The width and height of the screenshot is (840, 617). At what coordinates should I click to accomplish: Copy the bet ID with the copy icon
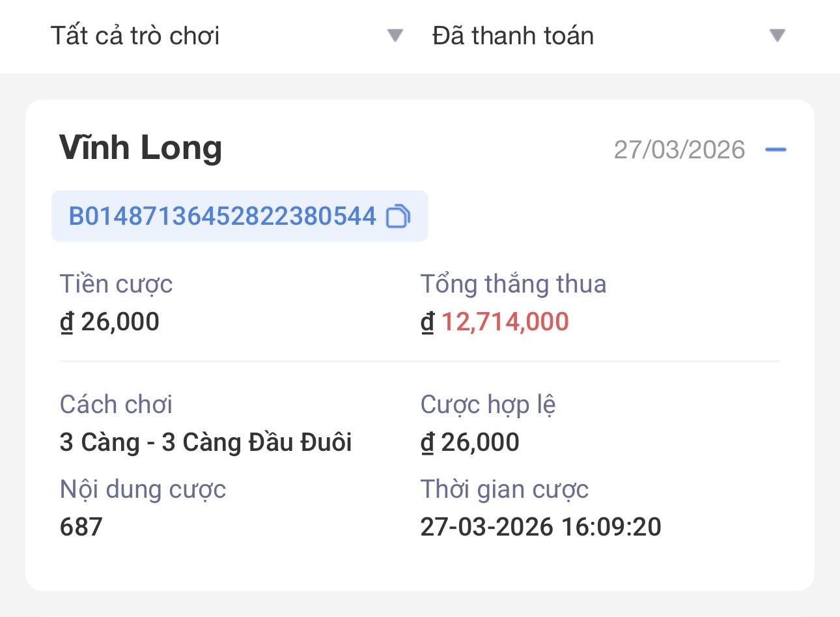click(398, 216)
